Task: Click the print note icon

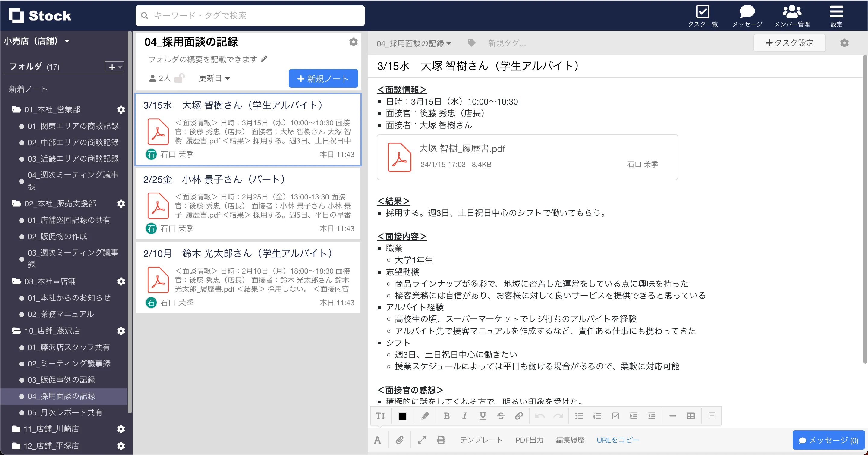Action: (441, 440)
